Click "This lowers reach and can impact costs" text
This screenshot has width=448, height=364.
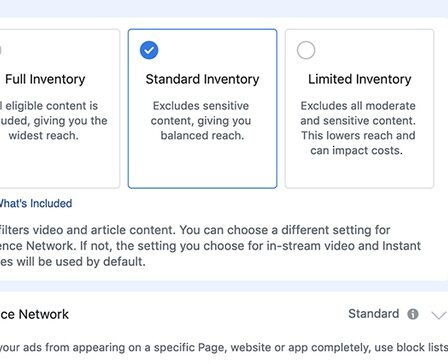(358, 143)
